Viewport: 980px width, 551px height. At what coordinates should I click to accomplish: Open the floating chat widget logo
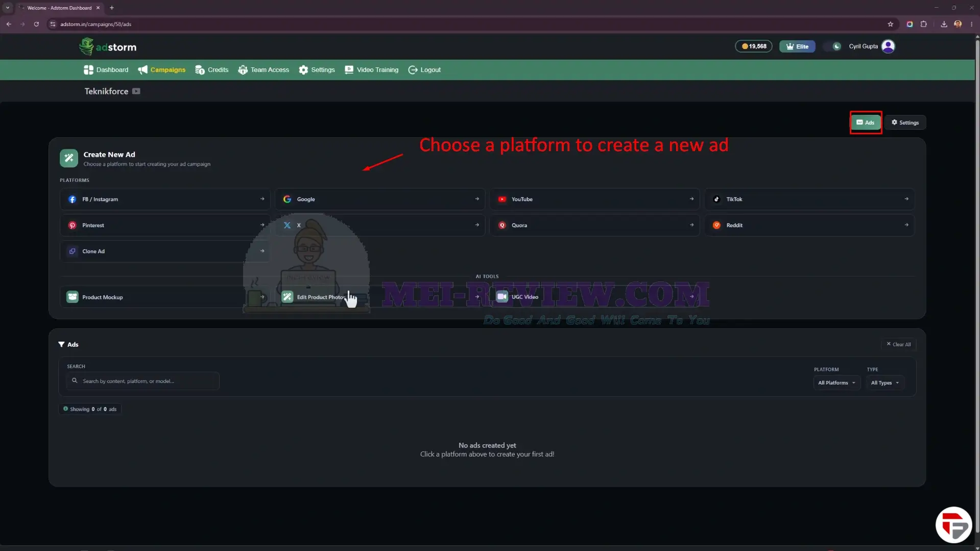[x=953, y=525]
